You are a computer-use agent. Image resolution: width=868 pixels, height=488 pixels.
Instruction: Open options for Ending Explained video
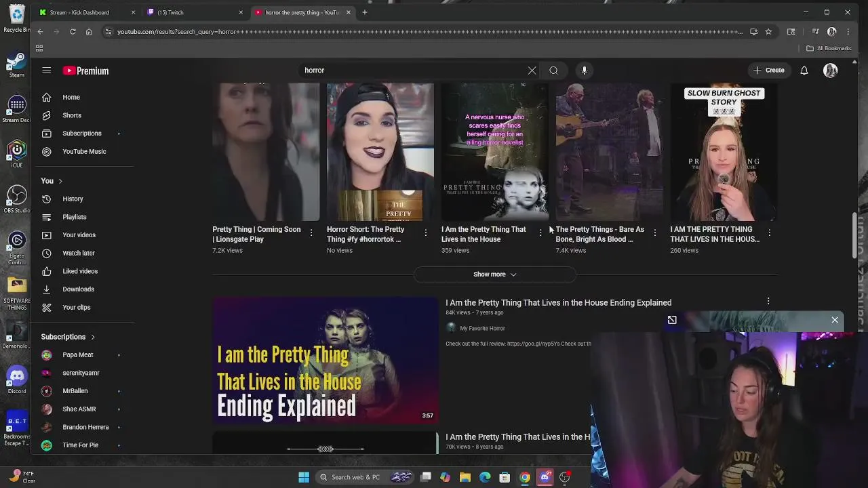pos(768,302)
